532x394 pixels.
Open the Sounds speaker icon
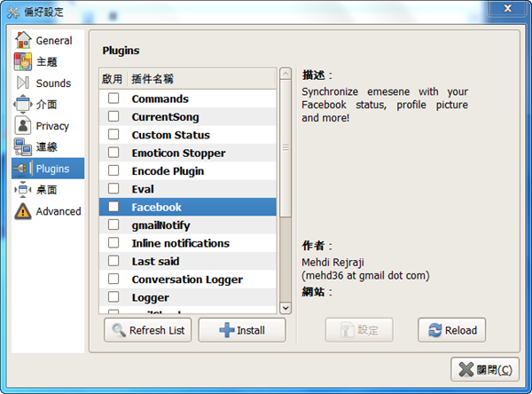pyautogui.click(x=23, y=83)
